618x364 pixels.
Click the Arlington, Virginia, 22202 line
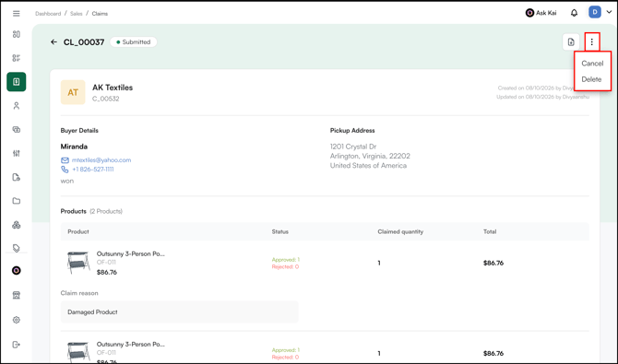tap(370, 156)
